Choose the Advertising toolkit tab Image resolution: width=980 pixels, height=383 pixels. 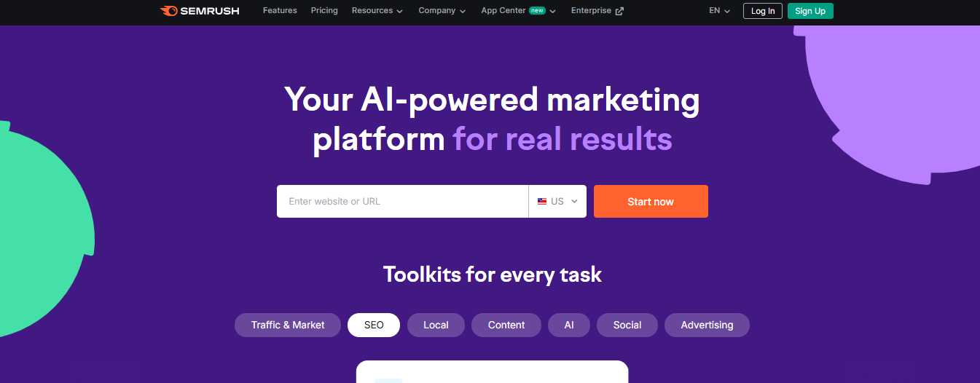tap(707, 325)
